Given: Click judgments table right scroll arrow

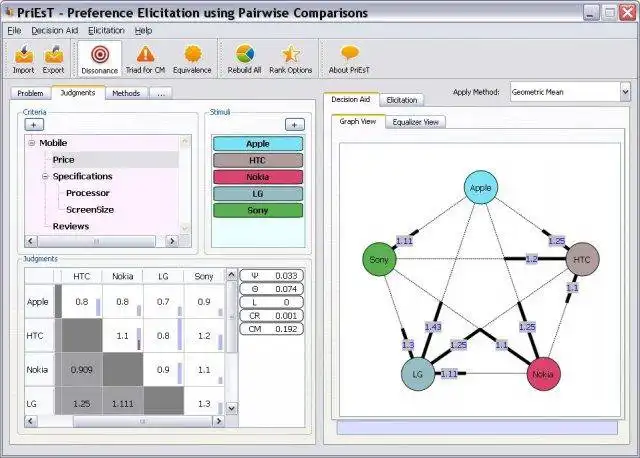Looking at the screenshot, I should click(219, 421).
